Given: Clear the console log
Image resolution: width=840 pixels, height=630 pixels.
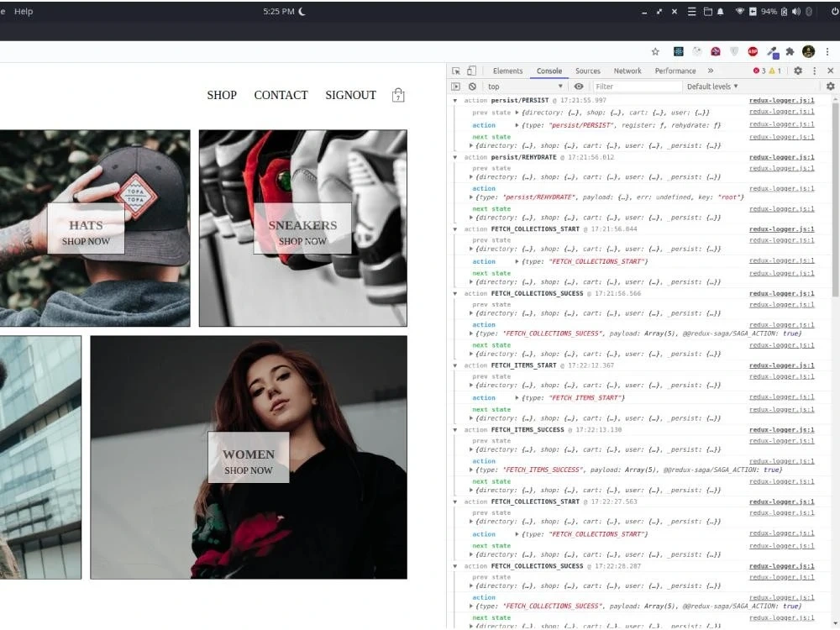Looking at the screenshot, I should (472, 87).
